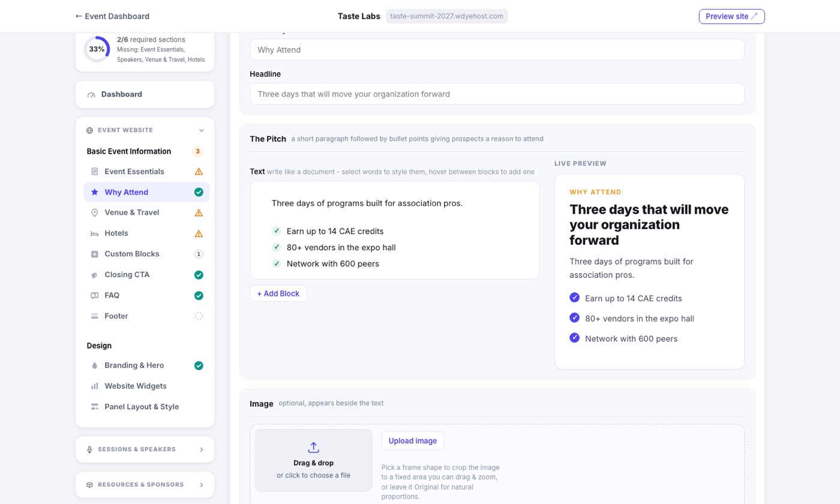Click the Footer dashed circle status icon
This screenshot has width=840, height=504.
point(199,316)
